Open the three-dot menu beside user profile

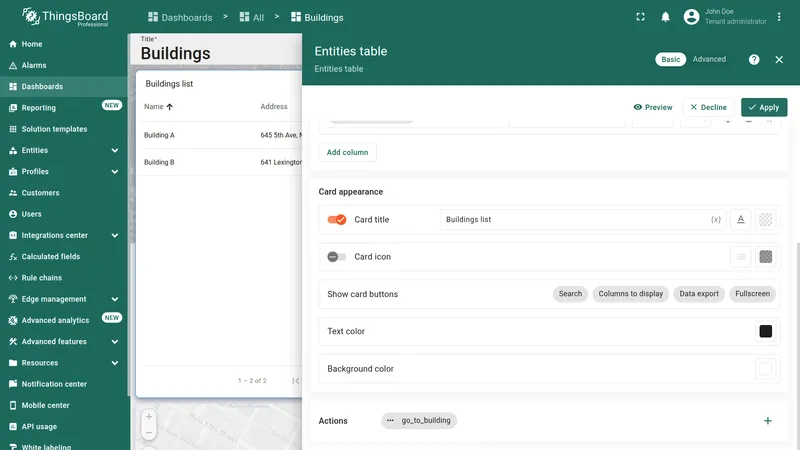click(779, 17)
